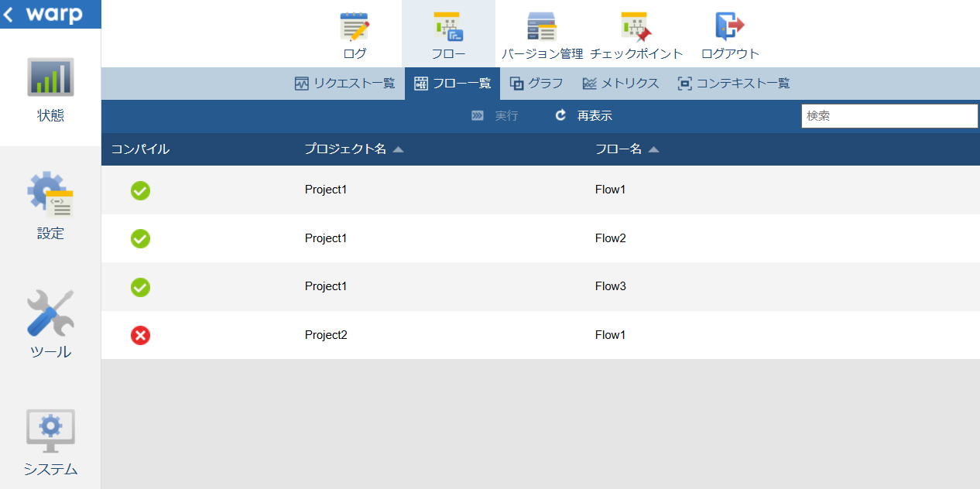Switch to the フロー一覧 tab
The width and height of the screenshot is (980, 489).
[452, 84]
